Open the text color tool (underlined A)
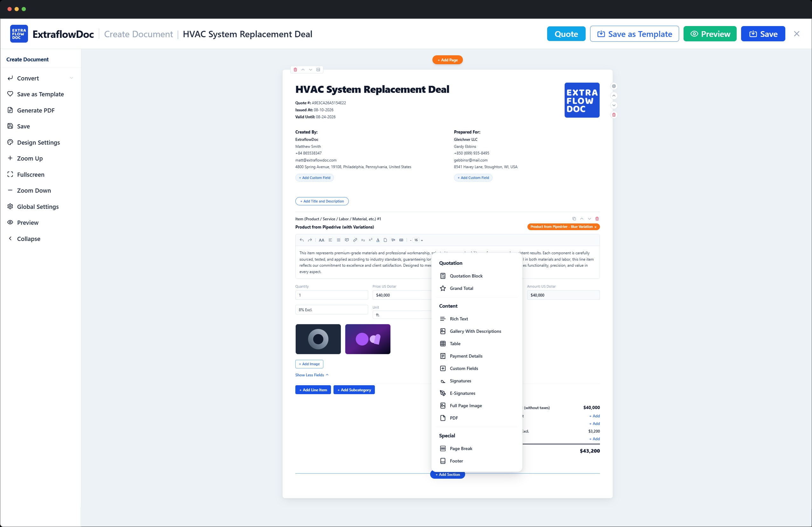The image size is (812, 527). pos(378,240)
